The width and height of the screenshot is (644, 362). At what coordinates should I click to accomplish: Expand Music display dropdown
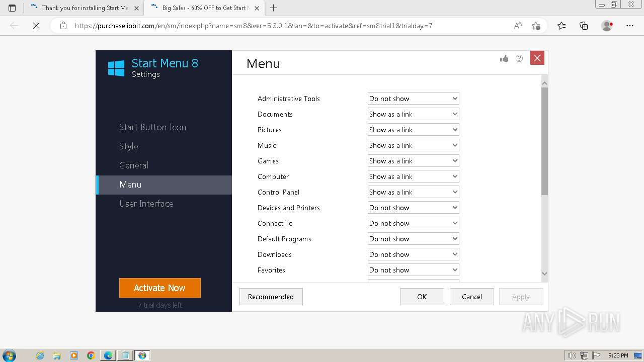coord(413,145)
